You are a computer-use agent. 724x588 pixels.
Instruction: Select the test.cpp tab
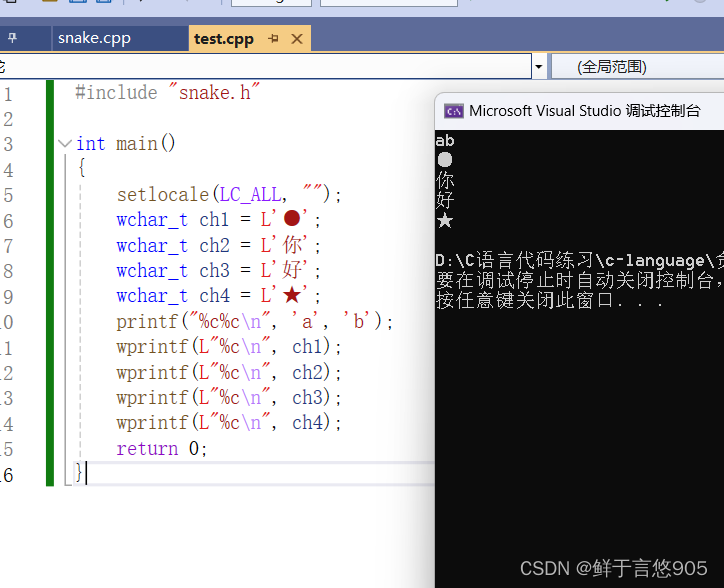click(x=223, y=39)
